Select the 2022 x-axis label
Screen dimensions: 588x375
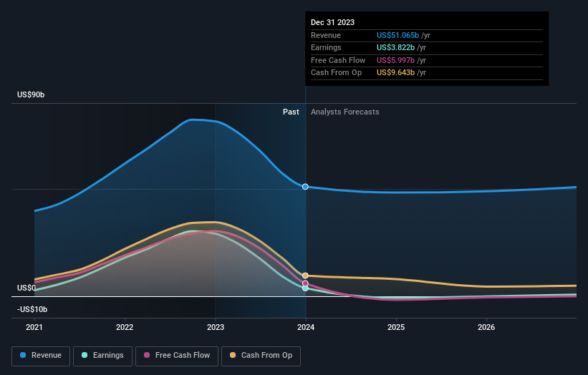(x=125, y=327)
